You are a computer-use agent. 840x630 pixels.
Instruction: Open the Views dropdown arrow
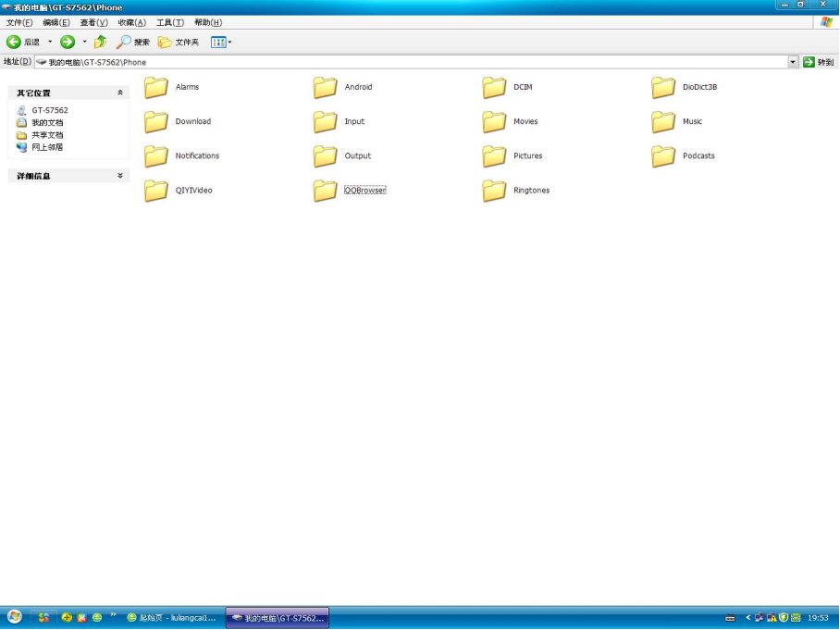point(229,43)
